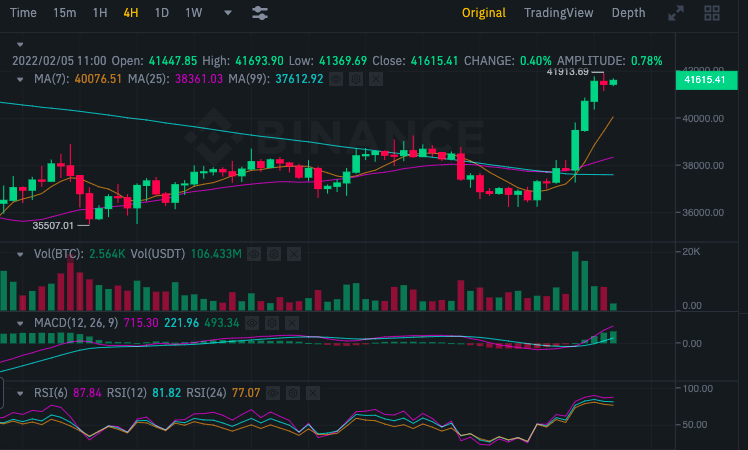Click the 38000.00 price axis label

coord(703,166)
